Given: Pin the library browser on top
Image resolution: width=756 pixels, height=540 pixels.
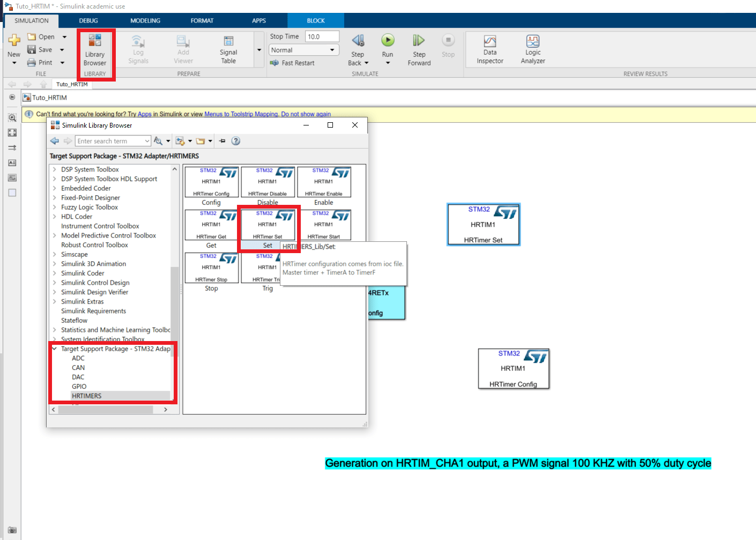Looking at the screenshot, I should click(x=223, y=141).
